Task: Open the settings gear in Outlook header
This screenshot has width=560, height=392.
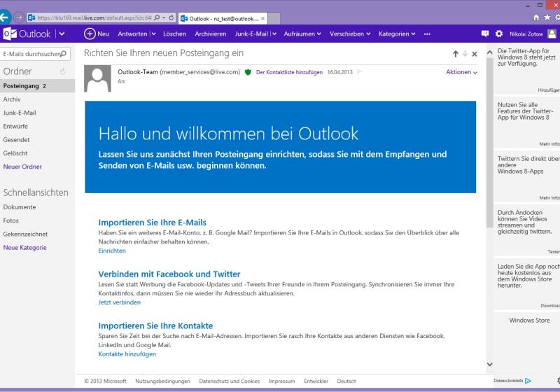Action: tap(499, 34)
